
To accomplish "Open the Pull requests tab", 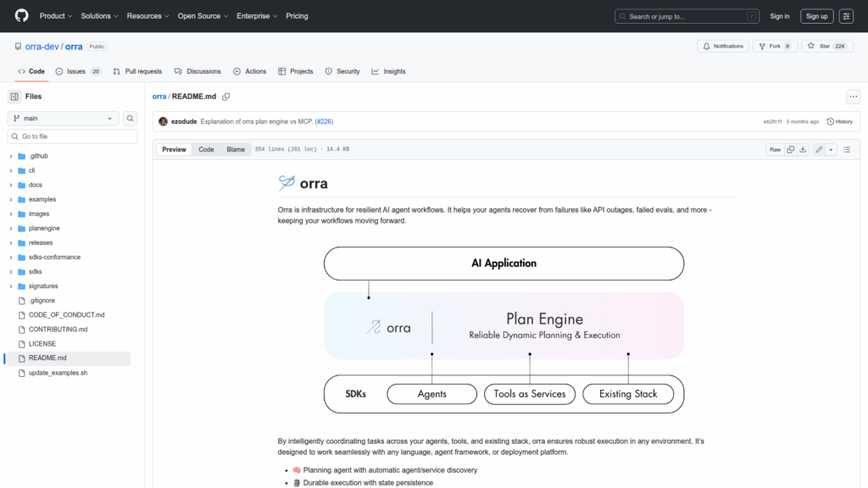I will (137, 71).
